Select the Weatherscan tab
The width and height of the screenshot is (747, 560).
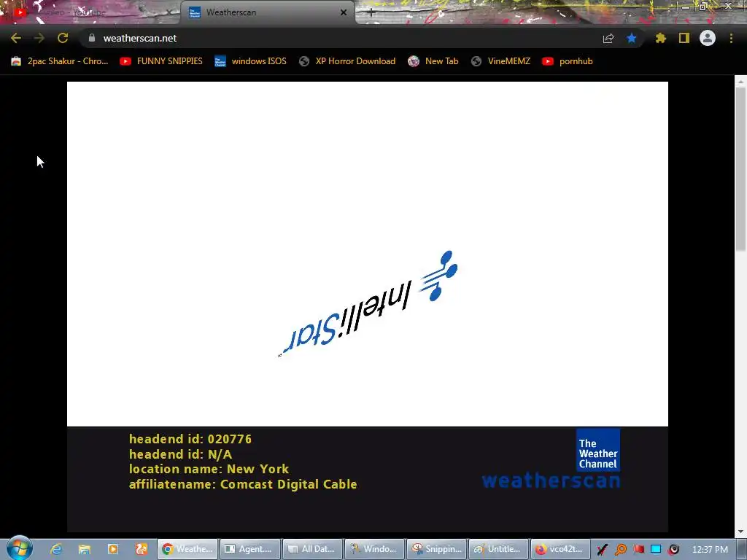click(x=267, y=12)
